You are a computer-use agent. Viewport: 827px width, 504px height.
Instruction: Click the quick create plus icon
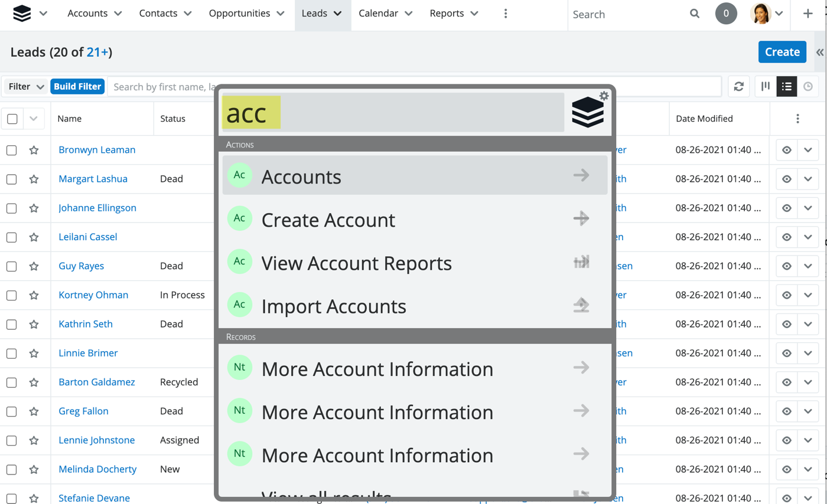[809, 14]
